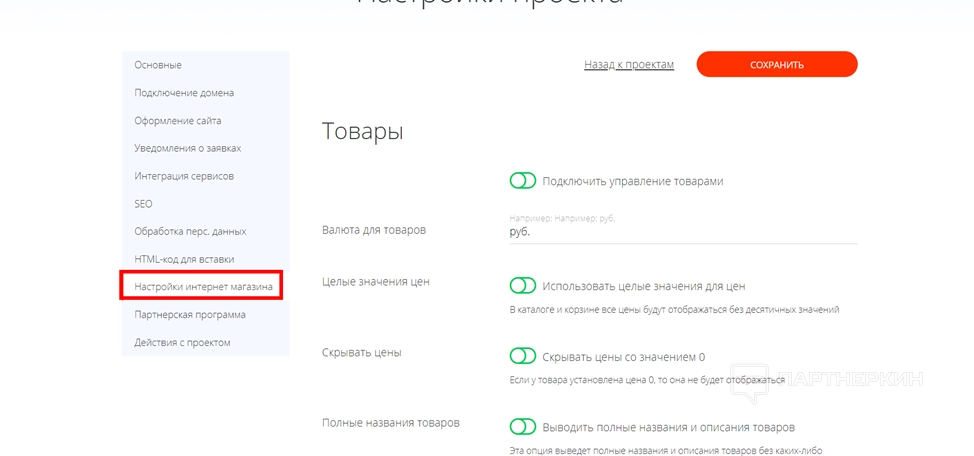
Task: Click the Товары section heading
Action: tap(362, 131)
